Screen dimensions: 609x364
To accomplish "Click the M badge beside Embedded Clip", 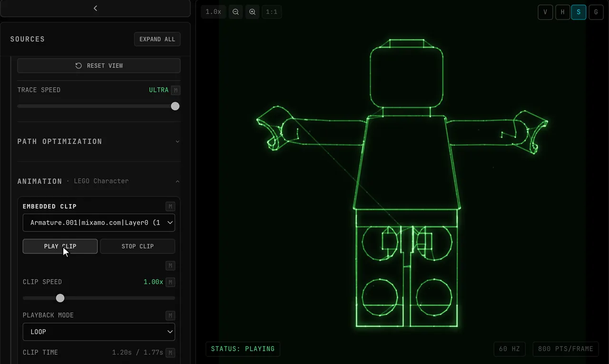I will point(170,206).
